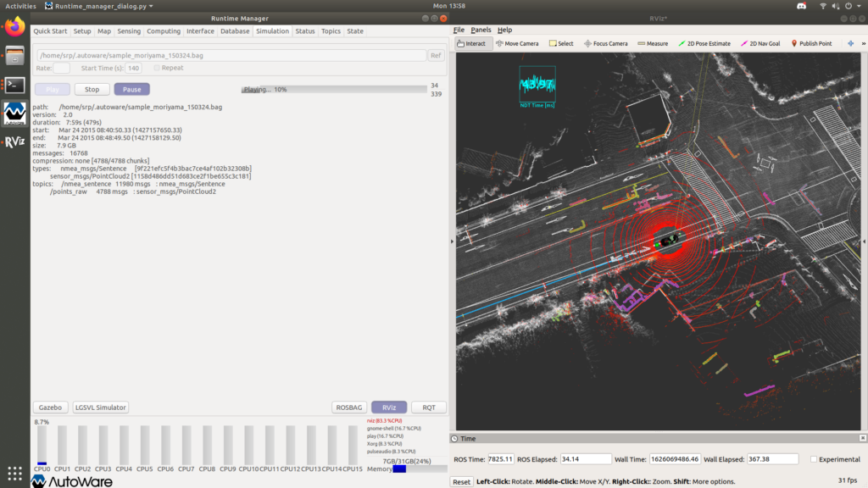
Task: Switch to the Map tab
Action: [x=104, y=31]
